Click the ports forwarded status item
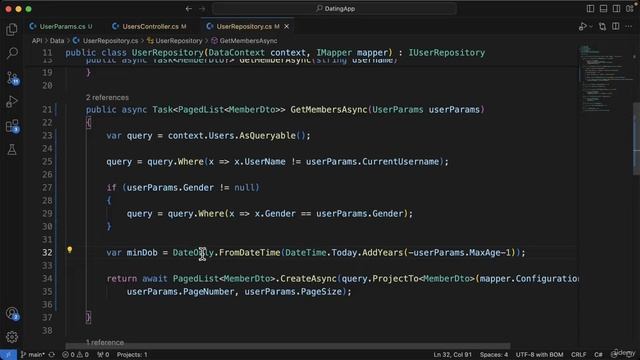Screen dimensions: 640x360 click(x=103, y=355)
